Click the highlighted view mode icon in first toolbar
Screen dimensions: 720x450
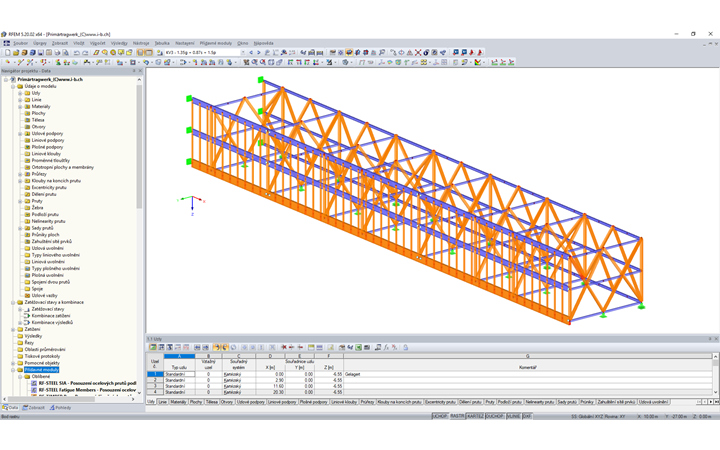click(349, 52)
